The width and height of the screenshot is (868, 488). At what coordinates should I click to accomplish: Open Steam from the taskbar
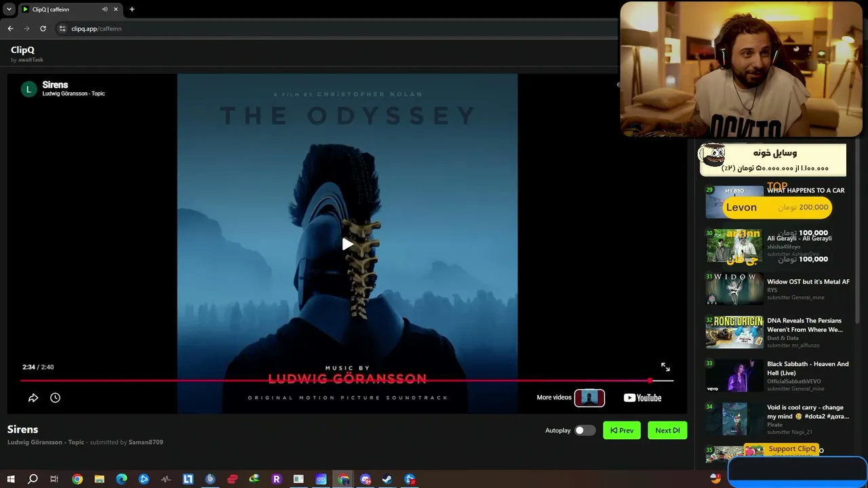[387, 479]
